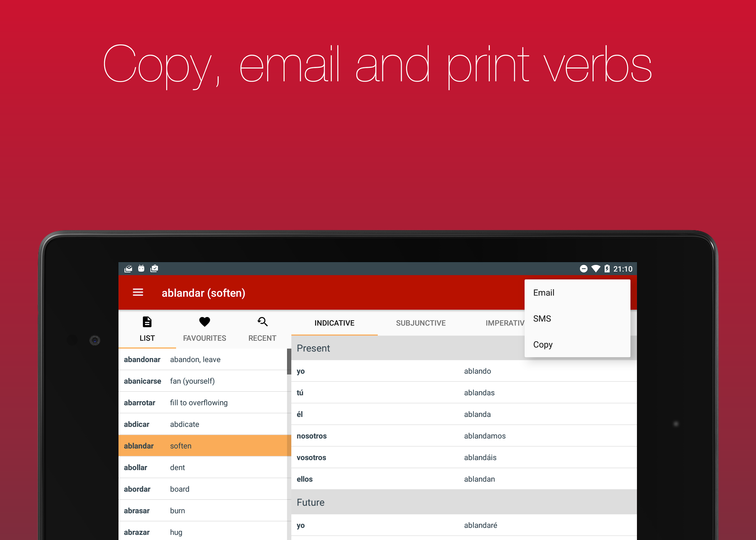The height and width of the screenshot is (540, 756).
Task: Tap the Wi-Fi status icon
Action: (x=596, y=269)
